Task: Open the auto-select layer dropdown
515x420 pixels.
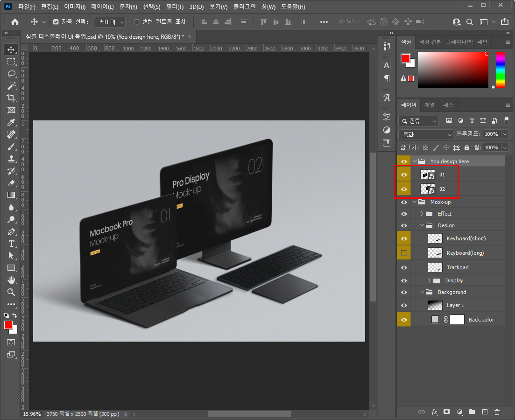Action: (110, 22)
